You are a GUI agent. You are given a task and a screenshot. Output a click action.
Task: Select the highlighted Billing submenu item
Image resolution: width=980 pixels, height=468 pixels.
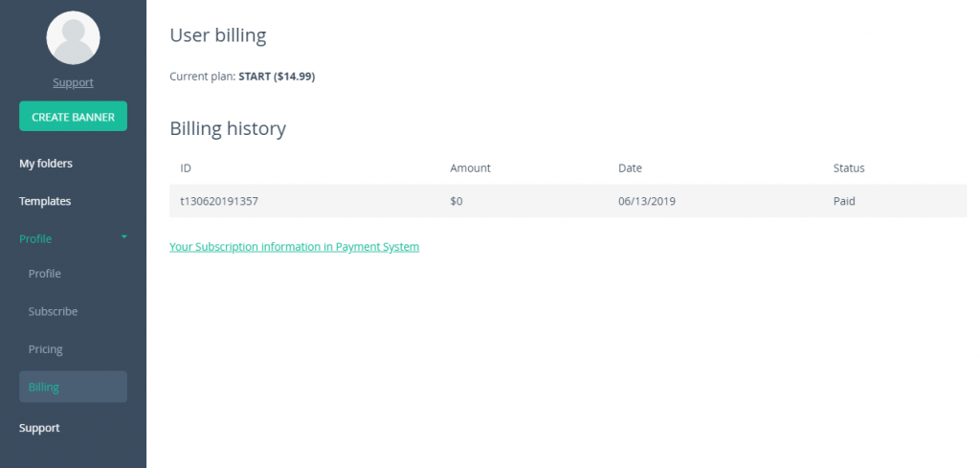[x=73, y=387]
